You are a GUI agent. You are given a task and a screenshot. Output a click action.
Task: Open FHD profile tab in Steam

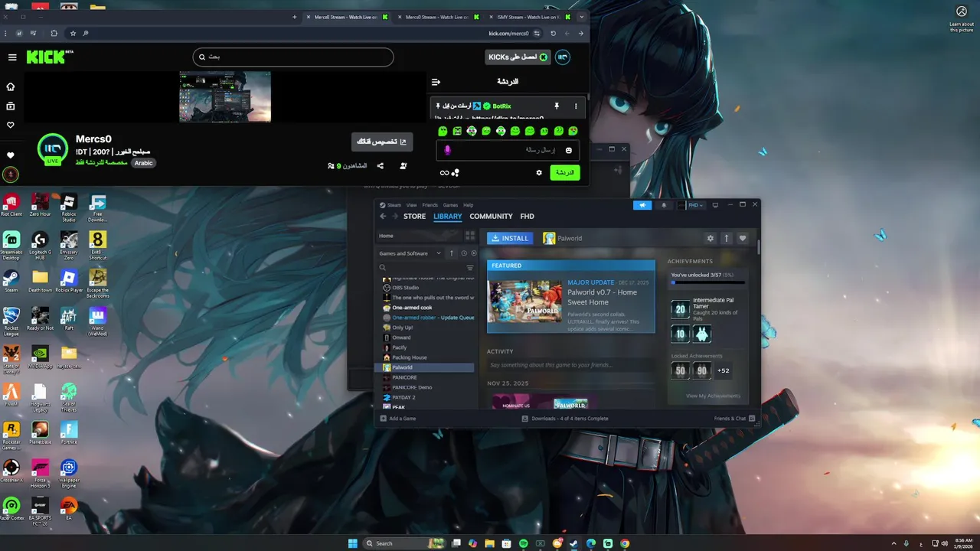[x=527, y=217]
